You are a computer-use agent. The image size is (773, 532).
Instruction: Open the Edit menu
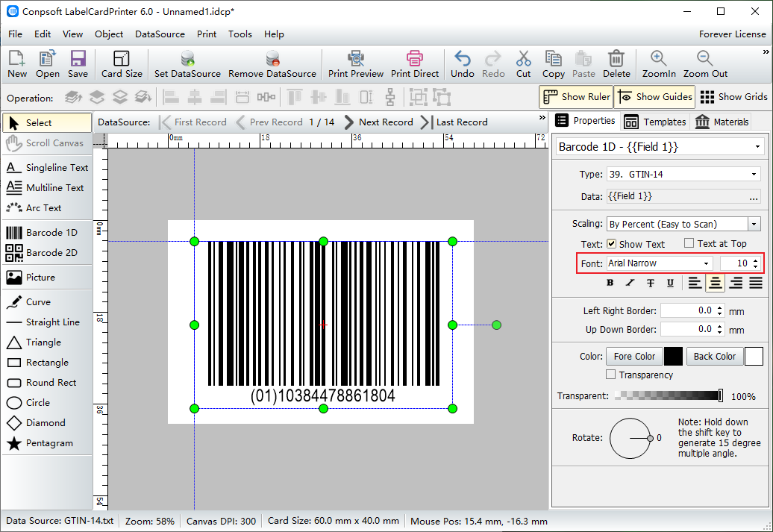(43, 34)
